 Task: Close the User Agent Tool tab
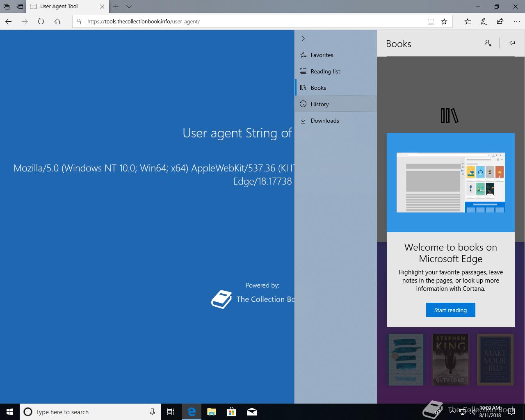(x=102, y=7)
